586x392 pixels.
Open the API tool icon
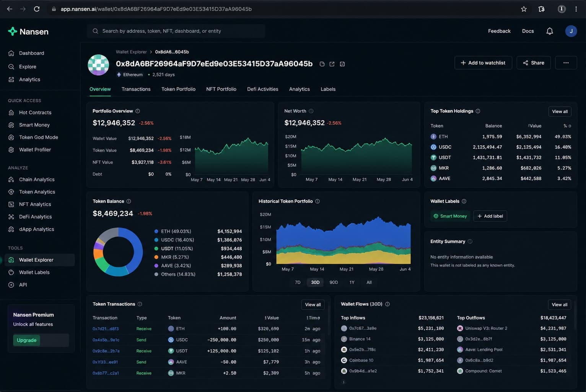(x=11, y=285)
